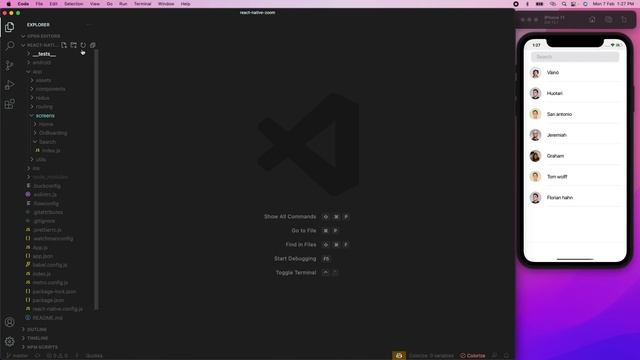Click the Siri icon in menu bar
Viewport: 640px width, 360px height.
point(585,4)
